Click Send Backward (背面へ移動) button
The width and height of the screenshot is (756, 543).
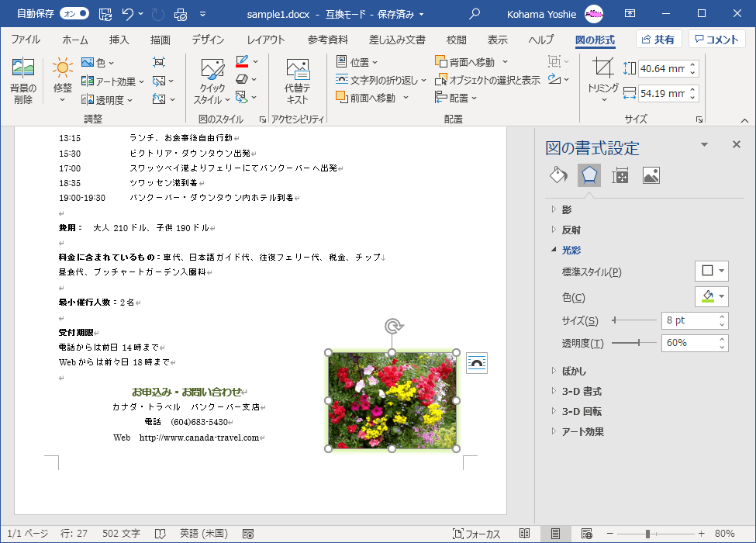coord(465,62)
